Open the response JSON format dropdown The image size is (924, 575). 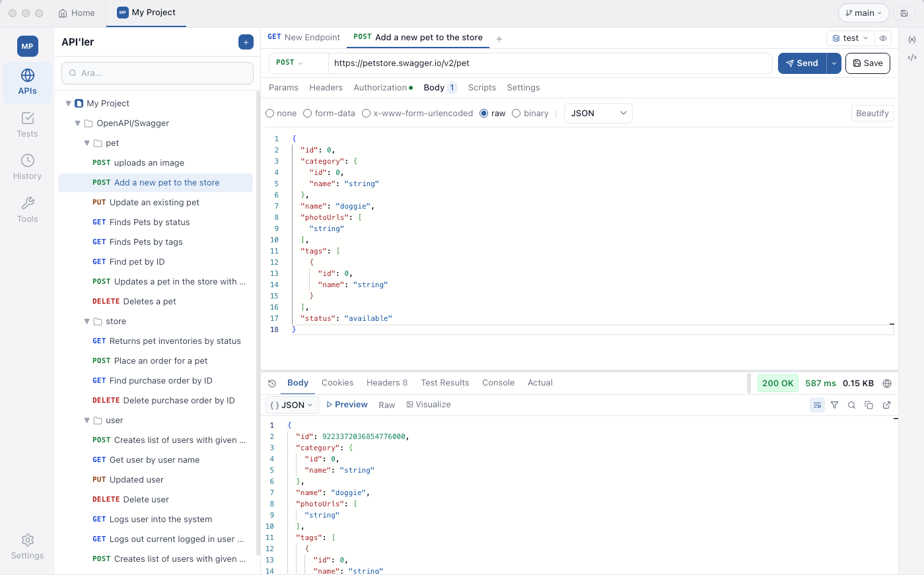coord(292,405)
